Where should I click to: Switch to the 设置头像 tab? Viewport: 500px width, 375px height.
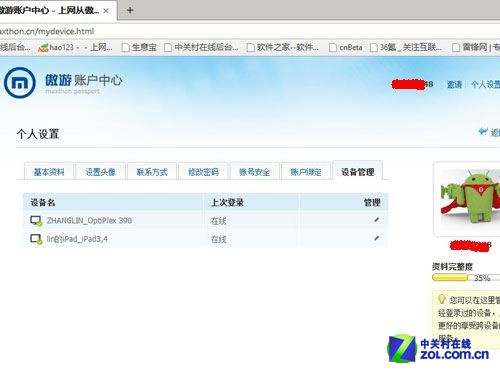(x=100, y=172)
